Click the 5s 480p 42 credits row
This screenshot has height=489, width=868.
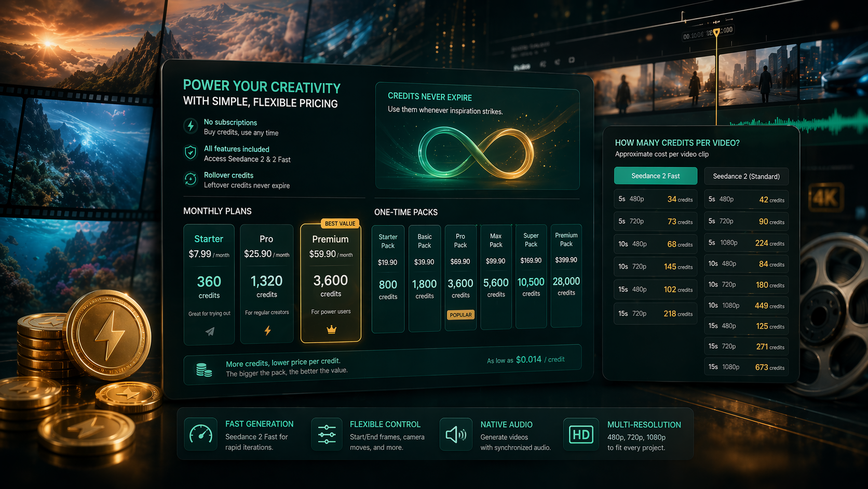(746, 200)
